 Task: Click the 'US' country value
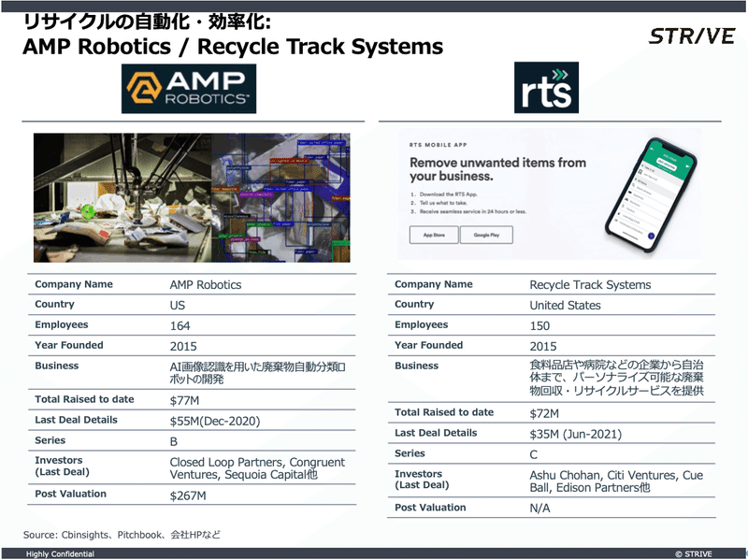point(178,306)
